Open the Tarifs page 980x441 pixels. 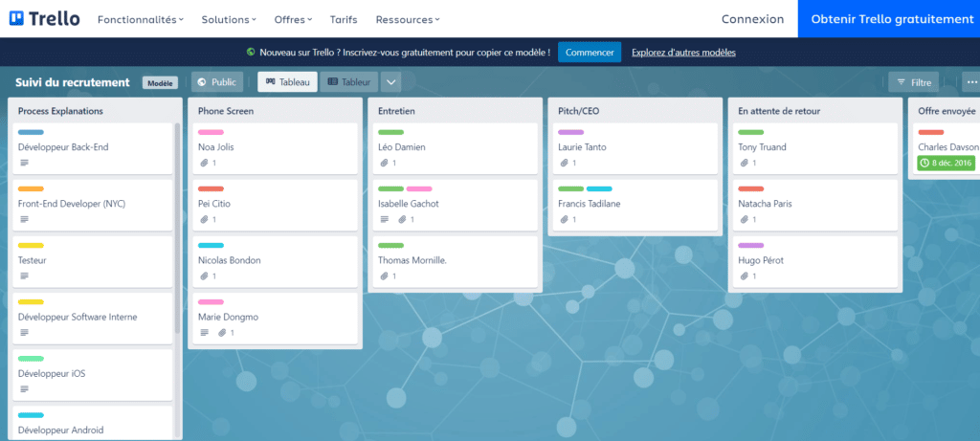343,19
